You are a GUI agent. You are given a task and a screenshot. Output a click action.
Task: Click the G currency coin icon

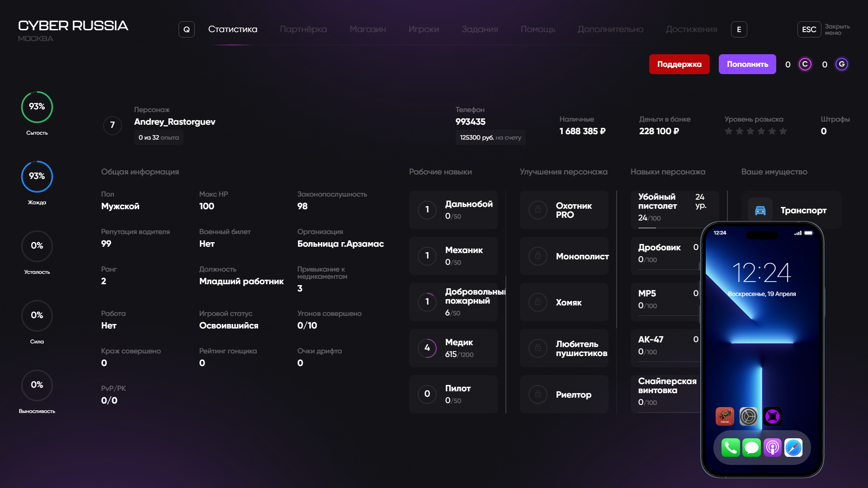click(x=841, y=64)
